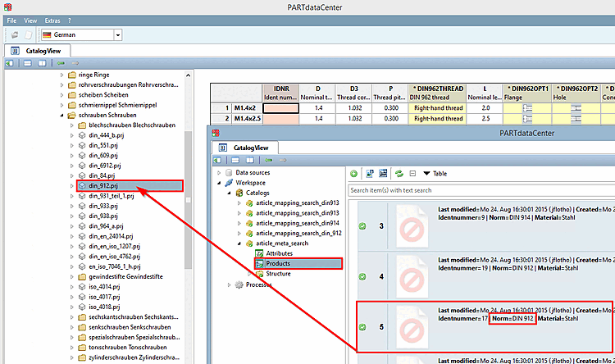Expand the Processes node
Screen dimensions: 615x364
(x=229, y=284)
